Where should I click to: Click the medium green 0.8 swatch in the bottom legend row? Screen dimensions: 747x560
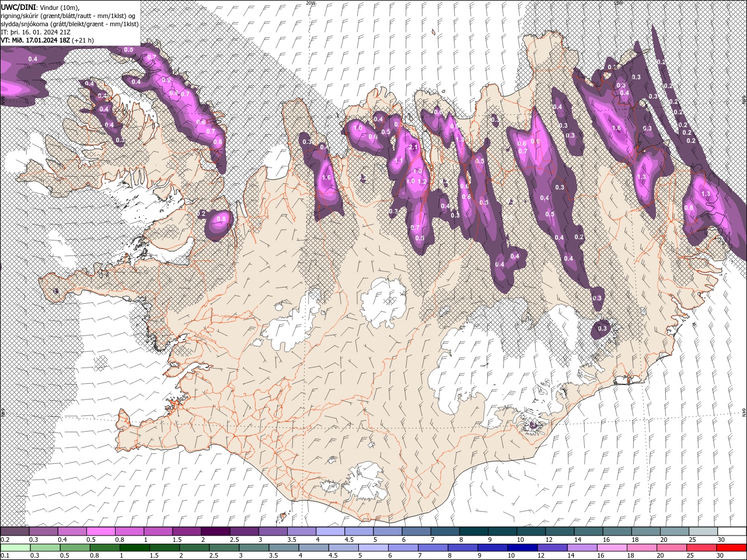pyautogui.click(x=105, y=547)
